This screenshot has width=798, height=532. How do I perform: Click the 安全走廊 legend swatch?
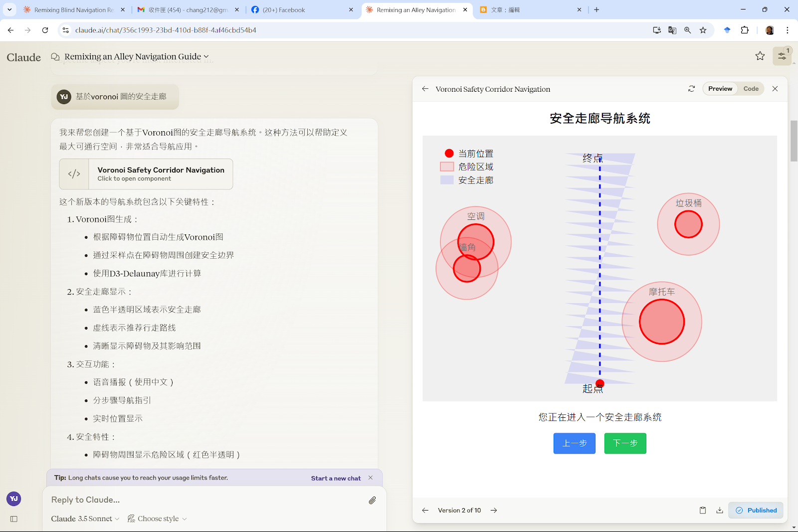(447, 180)
